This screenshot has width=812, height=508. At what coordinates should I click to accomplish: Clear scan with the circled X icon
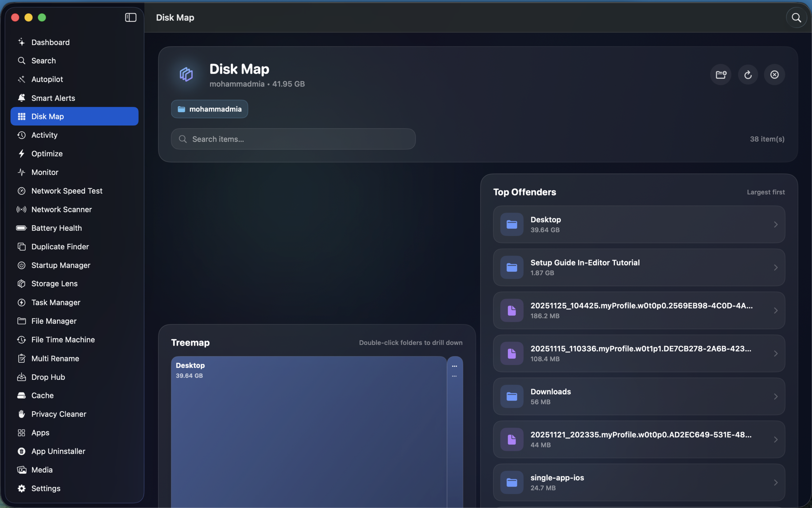point(775,75)
